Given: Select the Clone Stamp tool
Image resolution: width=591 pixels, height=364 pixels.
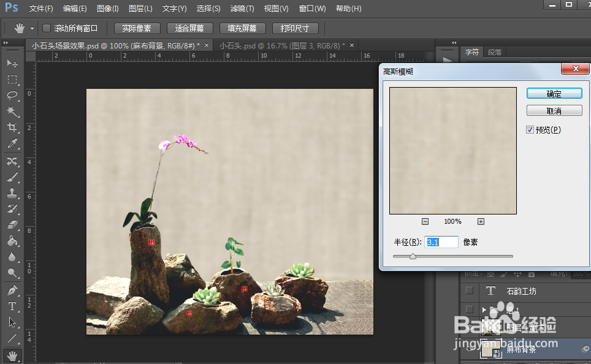Looking at the screenshot, I should [x=12, y=193].
